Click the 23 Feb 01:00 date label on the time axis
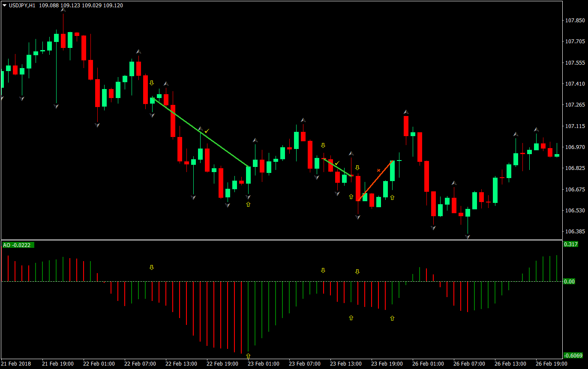Image resolution: width=588 pixels, height=369 pixels. coord(263,363)
